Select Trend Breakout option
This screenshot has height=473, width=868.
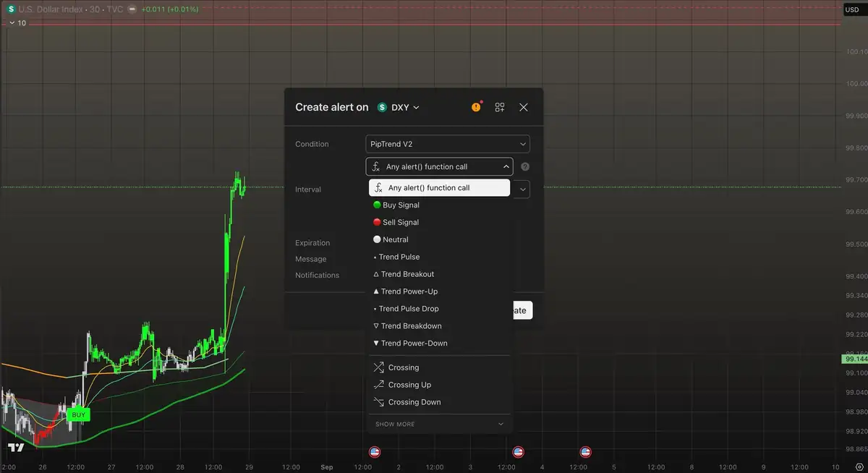[x=439, y=274]
